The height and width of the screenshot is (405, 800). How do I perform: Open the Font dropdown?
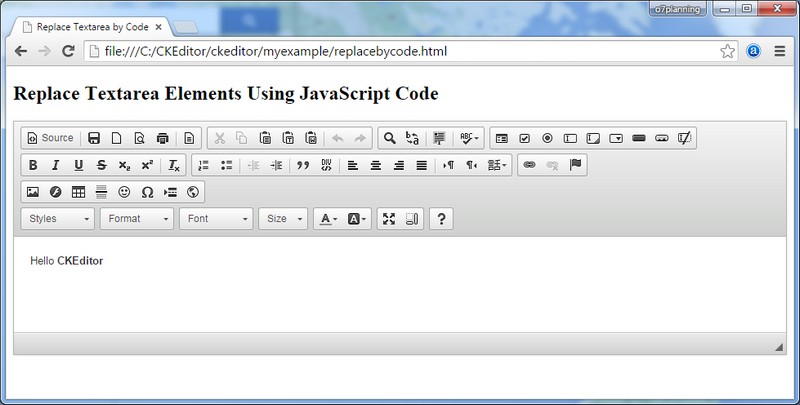point(216,219)
